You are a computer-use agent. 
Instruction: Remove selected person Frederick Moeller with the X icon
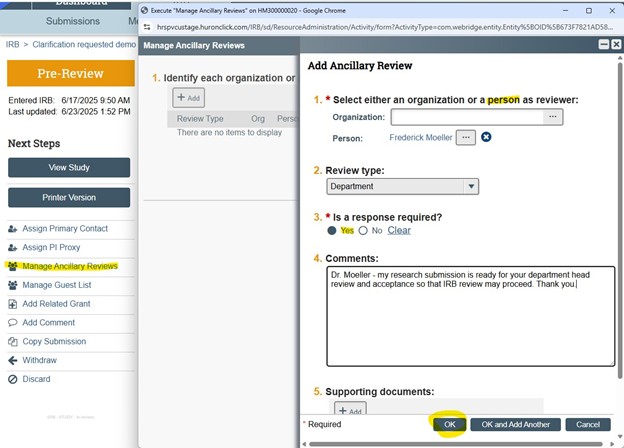point(486,137)
